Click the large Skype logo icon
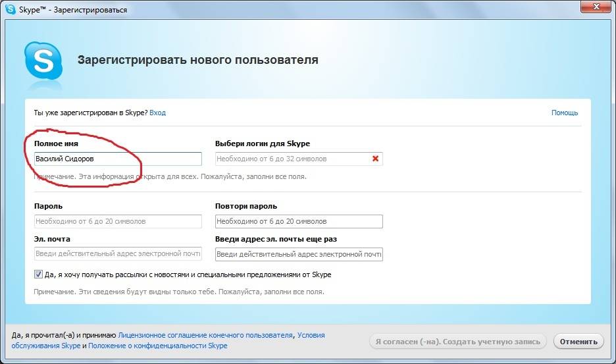This screenshot has width=616, height=364. point(43,61)
